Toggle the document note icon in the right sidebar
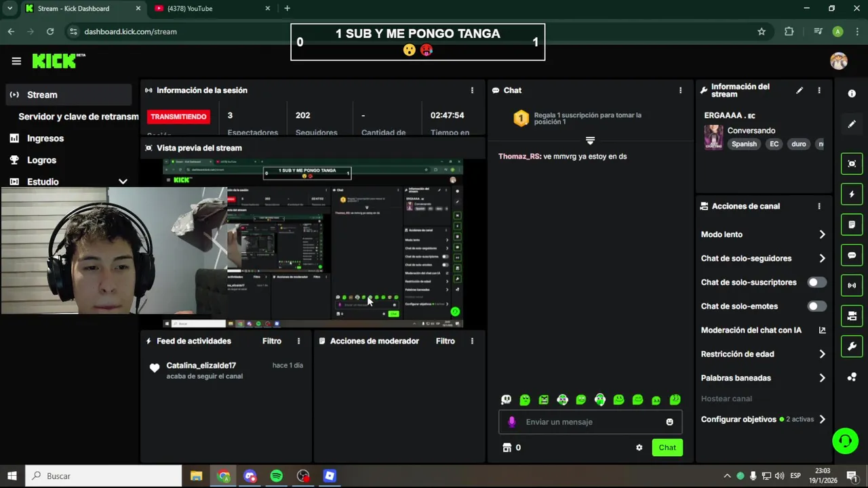The width and height of the screenshot is (868, 488). click(x=852, y=224)
